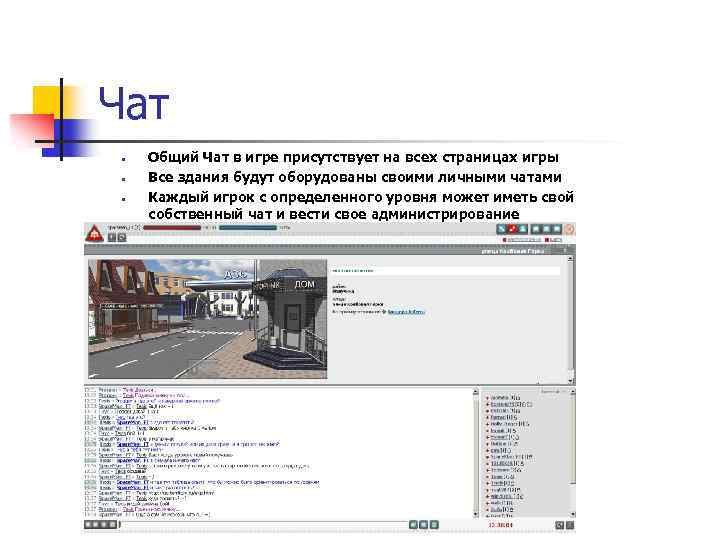Click the blue energy bar in the header
720x540 pixels.
(248, 228)
